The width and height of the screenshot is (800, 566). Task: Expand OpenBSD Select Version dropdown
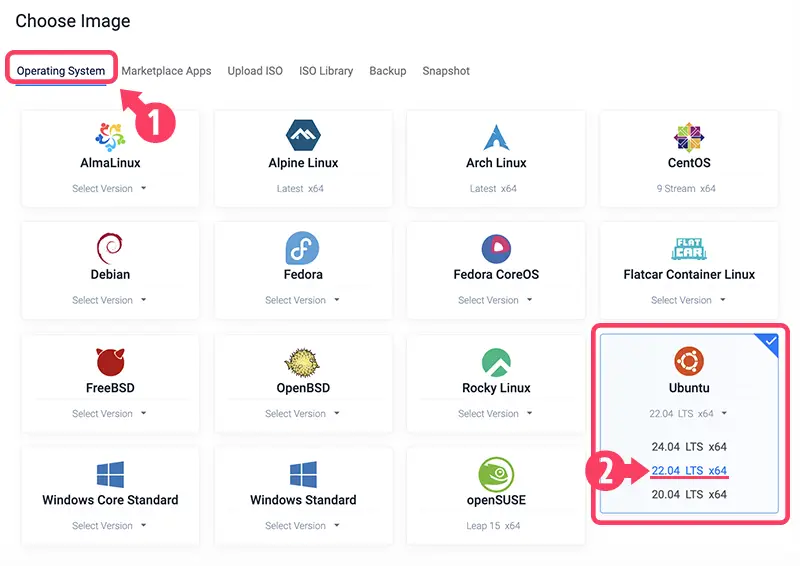pyautogui.click(x=302, y=413)
